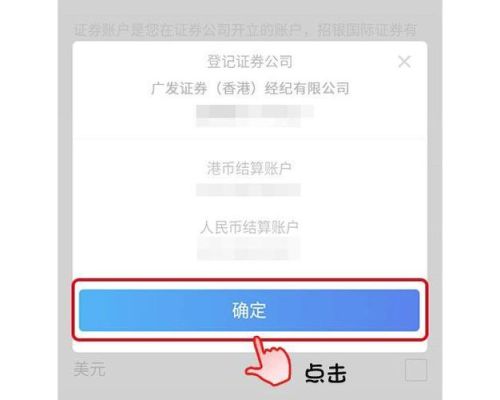
Task: Click the 港币结算账户 label
Action: [249, 168]
